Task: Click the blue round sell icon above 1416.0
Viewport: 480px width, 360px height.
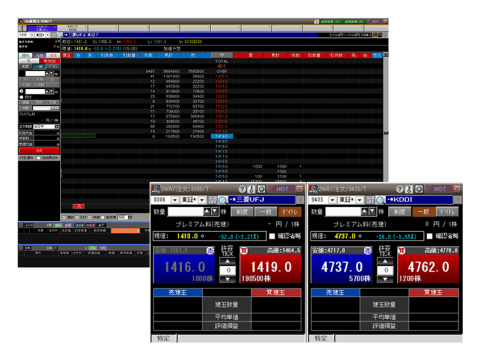Action: point(210,250)
